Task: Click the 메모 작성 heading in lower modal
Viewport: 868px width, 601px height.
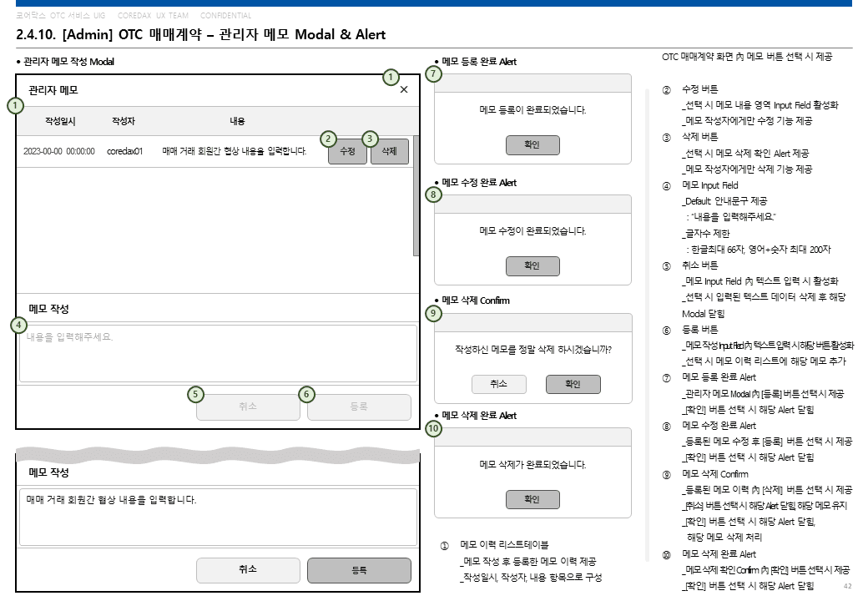Action: [48, 472]
